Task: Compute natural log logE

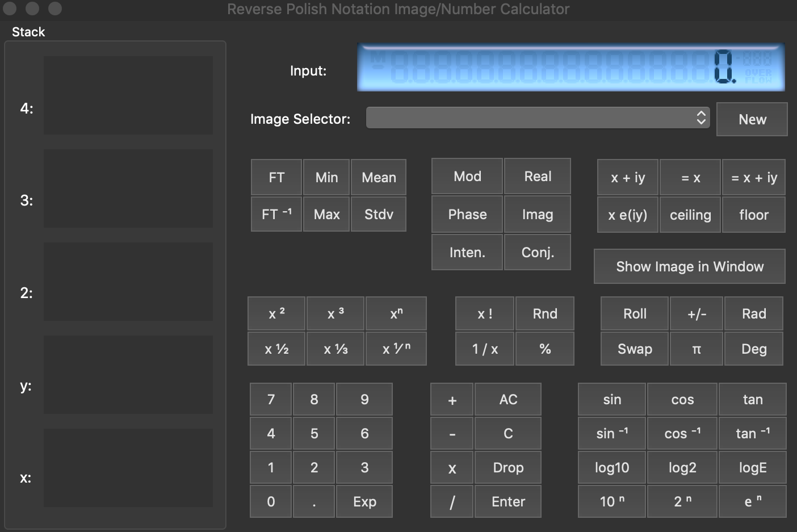Action: click(x=753, y=467)
